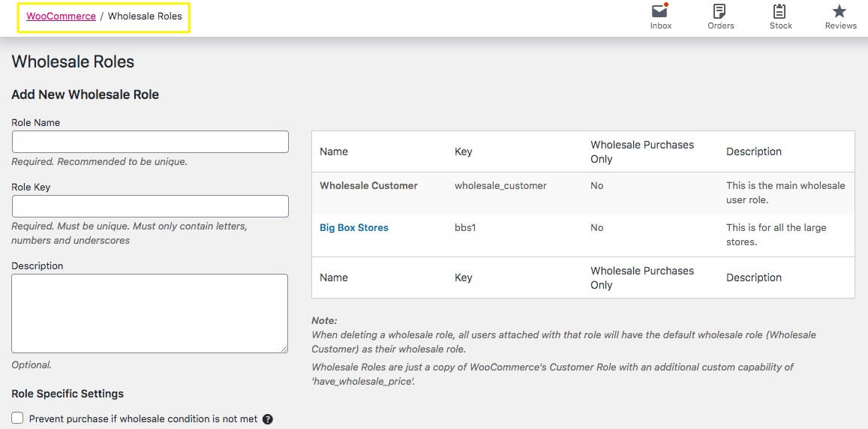Select the Wholesale Customer row name
This screenshot has width=868, height=429.
pyautogui.click(x=368, y=186)
